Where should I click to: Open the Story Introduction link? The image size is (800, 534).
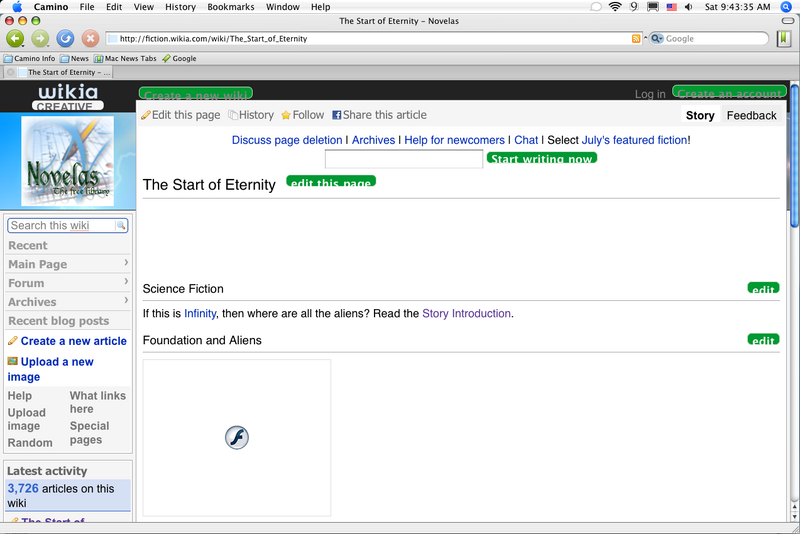(466, 313)
